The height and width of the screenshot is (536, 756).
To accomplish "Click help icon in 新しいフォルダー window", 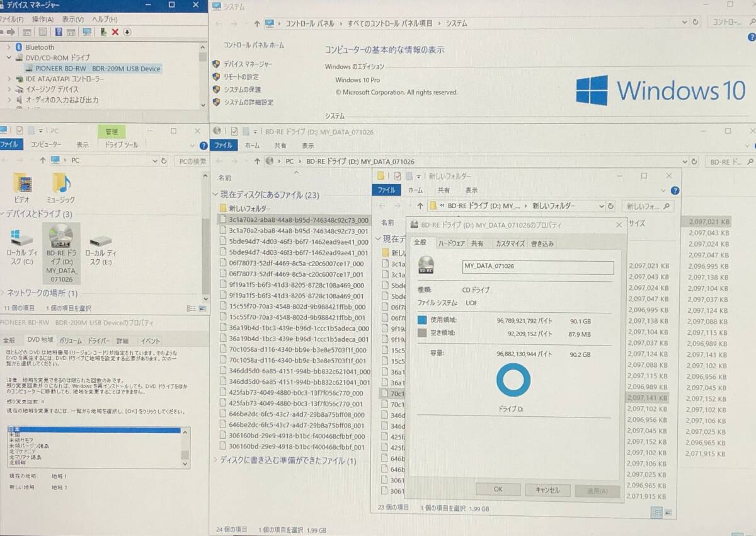I will click(675, 190).
